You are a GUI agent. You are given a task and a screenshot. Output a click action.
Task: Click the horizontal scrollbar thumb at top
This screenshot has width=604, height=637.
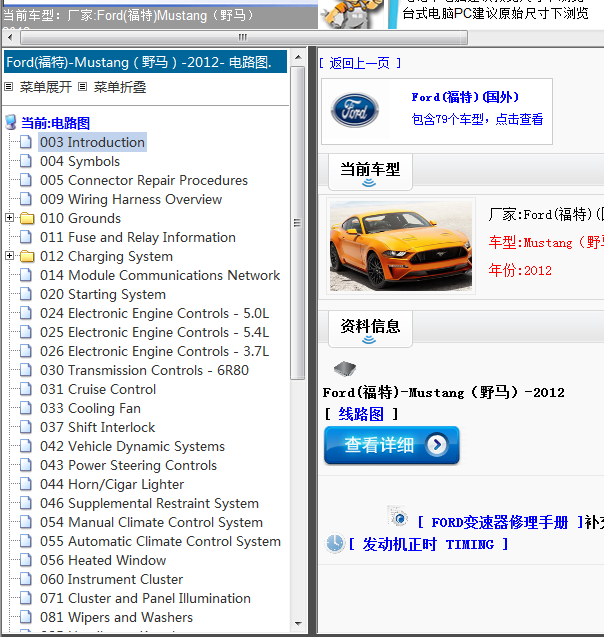click(243, 38)
